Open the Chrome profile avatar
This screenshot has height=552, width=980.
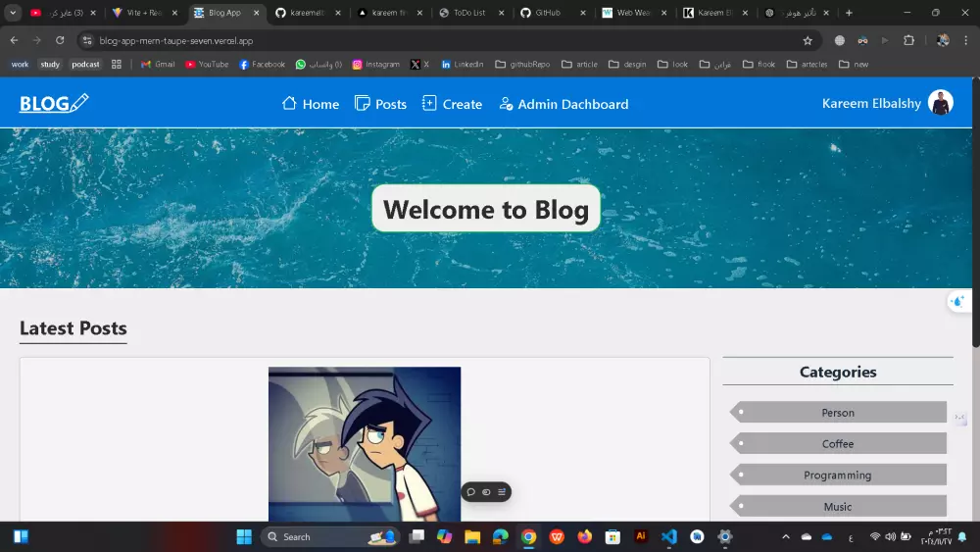pos(943,40)
